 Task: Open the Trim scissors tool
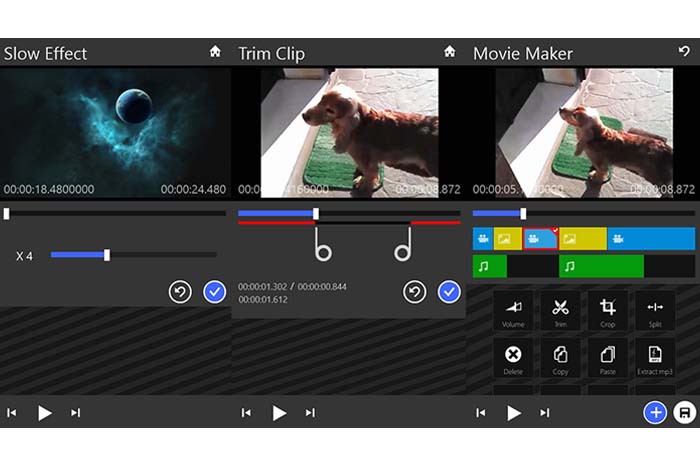[560, 310]
